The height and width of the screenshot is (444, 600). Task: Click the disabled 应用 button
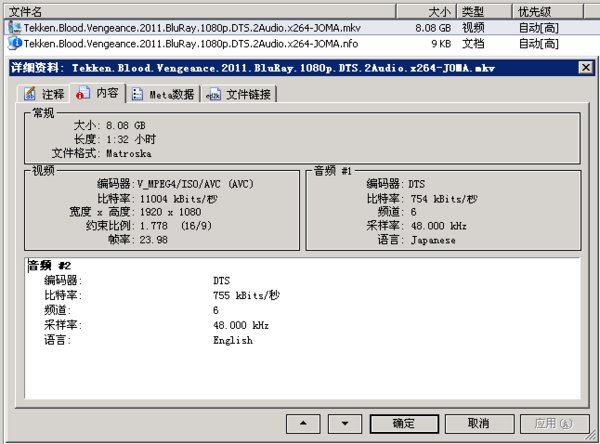click(554, 424)
